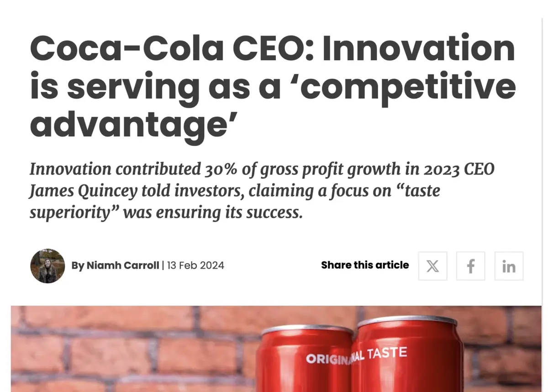Click the Coca-Cola cans article image

pyautogui.click(x=274, y=352)
